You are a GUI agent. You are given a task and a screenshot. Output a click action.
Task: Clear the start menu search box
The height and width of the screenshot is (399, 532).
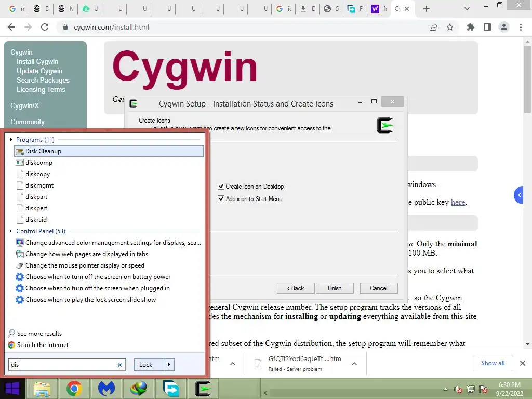pyautogui.click(x=119, y=365)
